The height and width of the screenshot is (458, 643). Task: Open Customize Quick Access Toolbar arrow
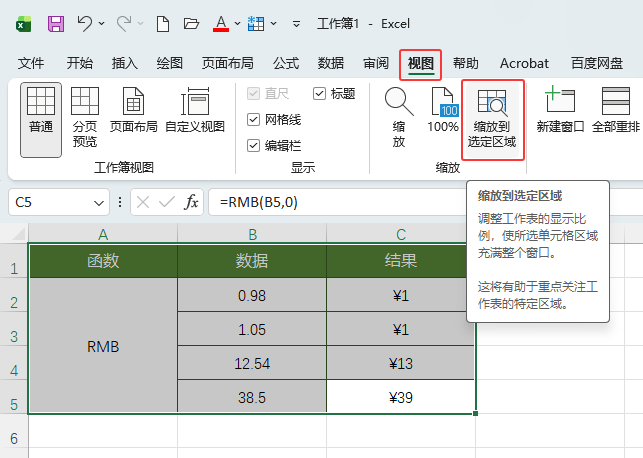[296, 24]
